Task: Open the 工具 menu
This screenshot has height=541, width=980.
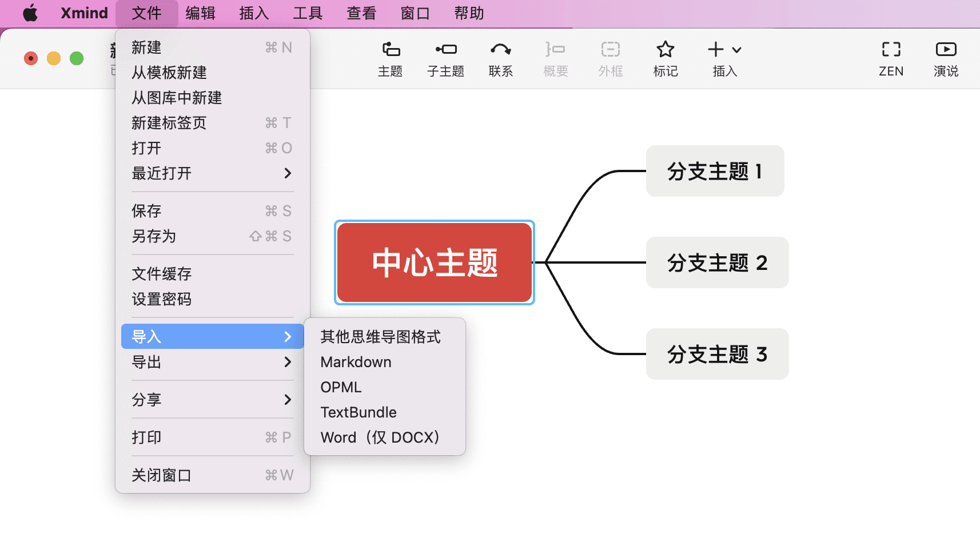Action: [308, 13]
